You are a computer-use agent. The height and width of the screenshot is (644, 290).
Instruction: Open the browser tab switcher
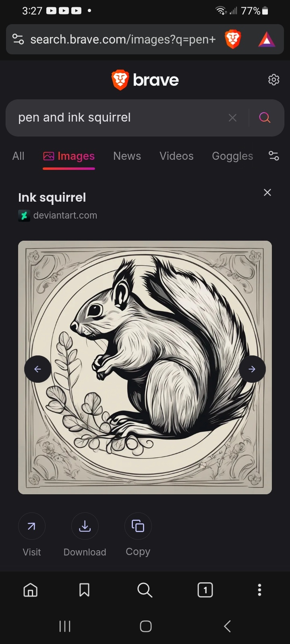pyautogui.click(x=205, y=590)
